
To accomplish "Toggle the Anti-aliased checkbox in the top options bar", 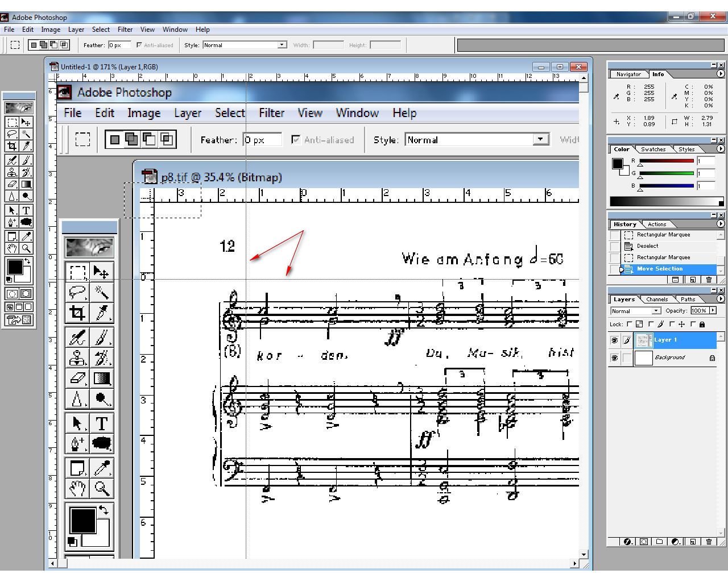I will tap(139, 45).
